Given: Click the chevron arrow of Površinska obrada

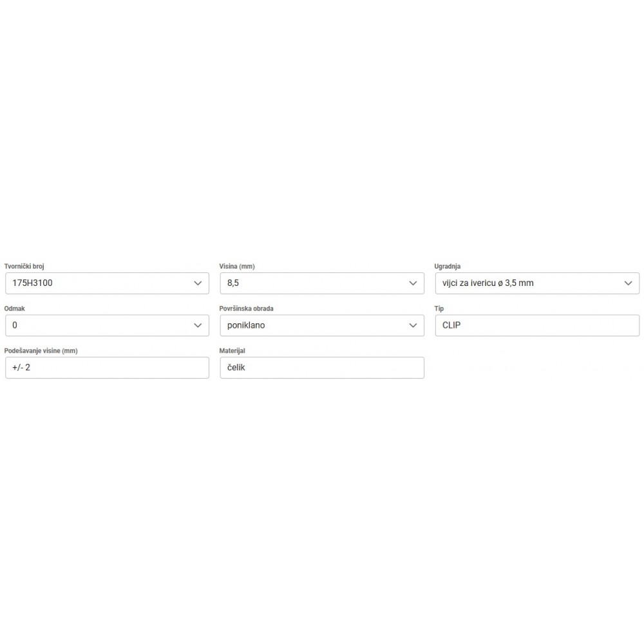Looking at the screenshot, I should pos(413,326).
